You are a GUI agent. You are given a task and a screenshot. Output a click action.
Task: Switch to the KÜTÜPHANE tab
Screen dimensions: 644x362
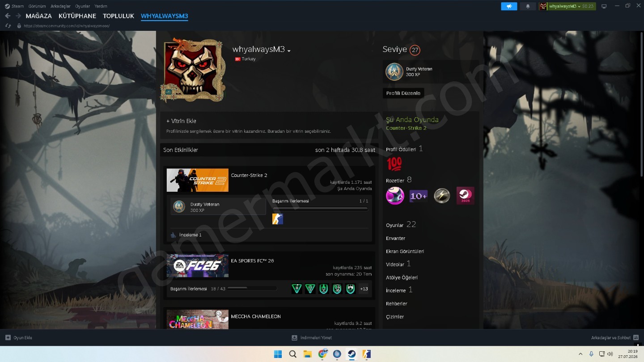(77, 16)
